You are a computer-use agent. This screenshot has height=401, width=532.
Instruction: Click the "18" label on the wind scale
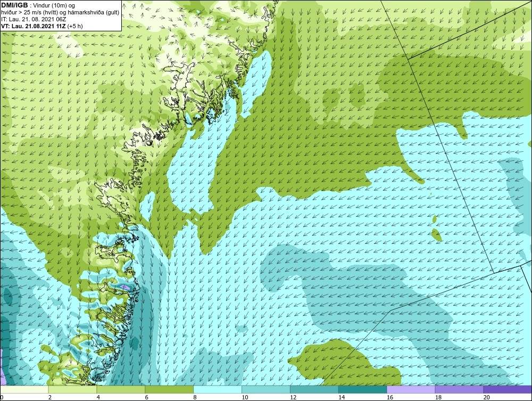438,397
